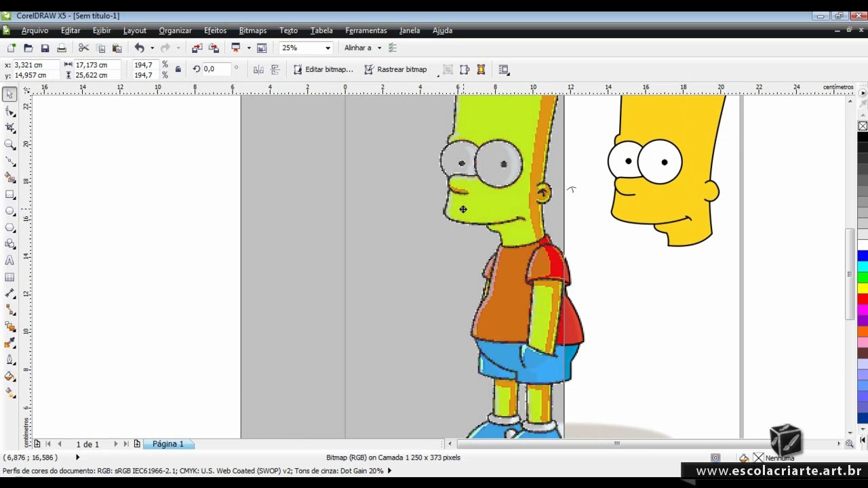Pick the red swatch in color palette
The width and height of the screenshot is (868, 488).
click(863, 298)
